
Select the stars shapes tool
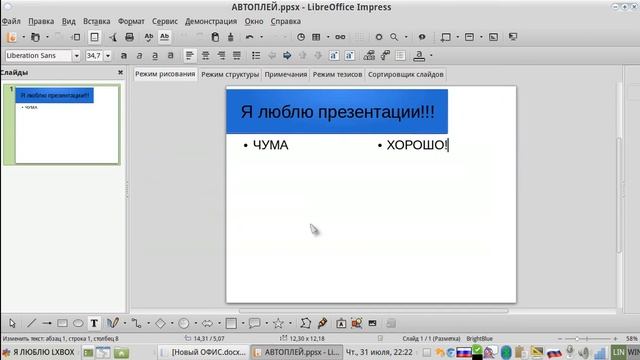278,323
